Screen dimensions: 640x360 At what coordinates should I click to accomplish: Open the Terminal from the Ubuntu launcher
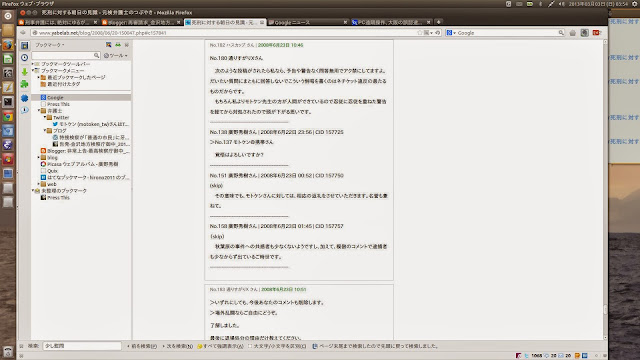[x=8, y=102]
